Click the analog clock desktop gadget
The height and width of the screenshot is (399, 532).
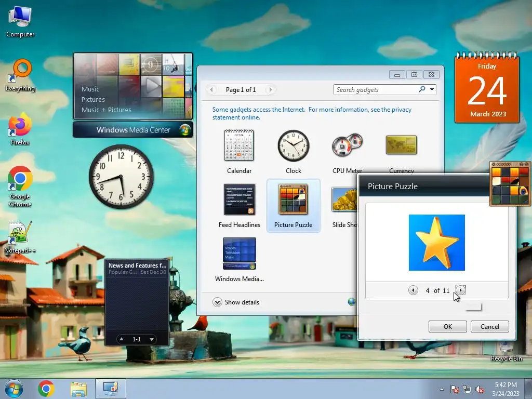tap(121, 177)
